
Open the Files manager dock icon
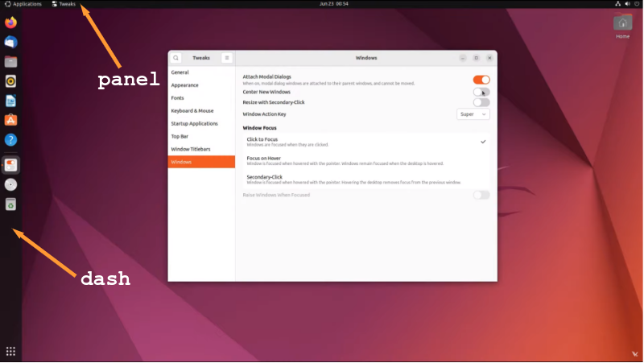10,62
